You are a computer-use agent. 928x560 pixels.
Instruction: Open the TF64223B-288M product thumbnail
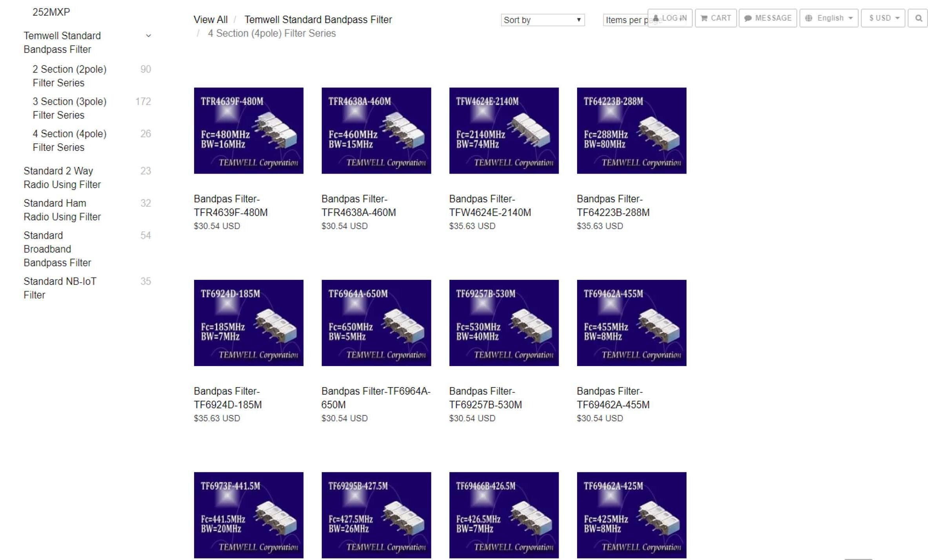coord(632,130)
